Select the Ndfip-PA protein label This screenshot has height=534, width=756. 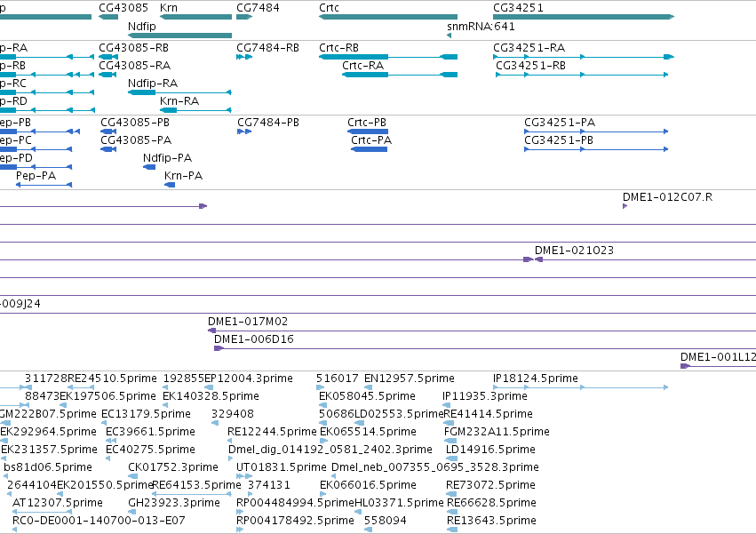(x=167, y=158)
